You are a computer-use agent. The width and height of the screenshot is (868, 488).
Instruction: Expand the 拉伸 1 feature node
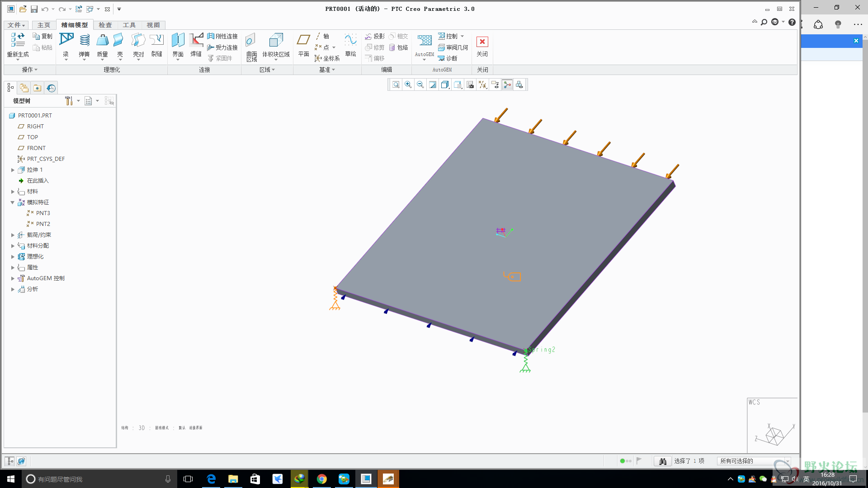pyautogui.click(x=13, y=170)
